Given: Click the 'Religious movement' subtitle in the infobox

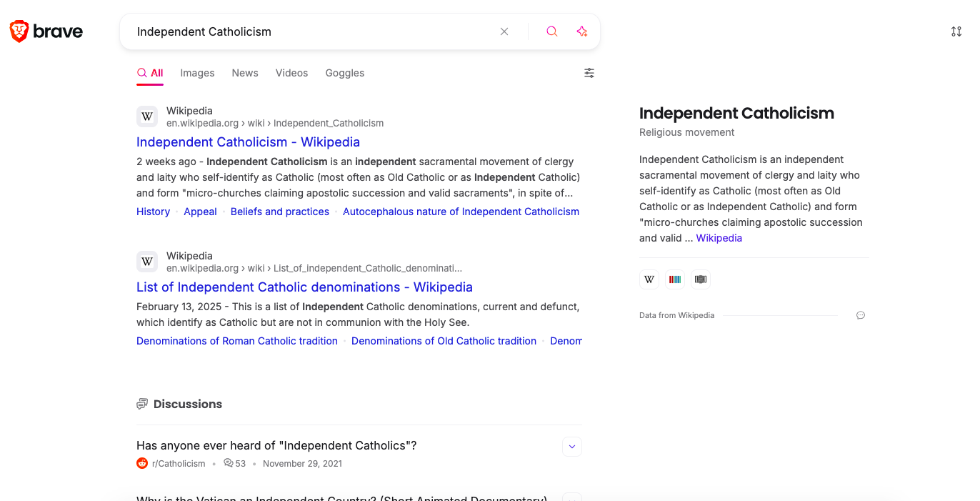Looking at the screenshot, I should coord(687,132).
